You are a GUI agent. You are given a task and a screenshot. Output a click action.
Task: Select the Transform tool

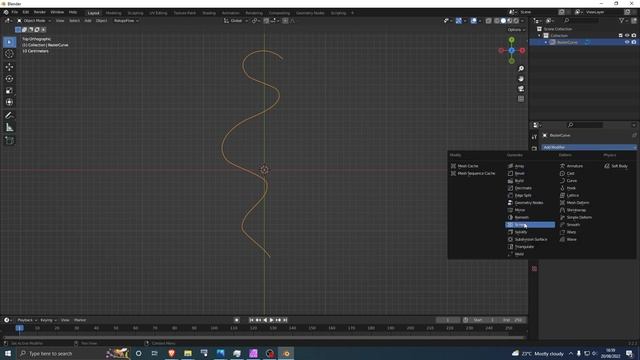click(x=9, y=102)
